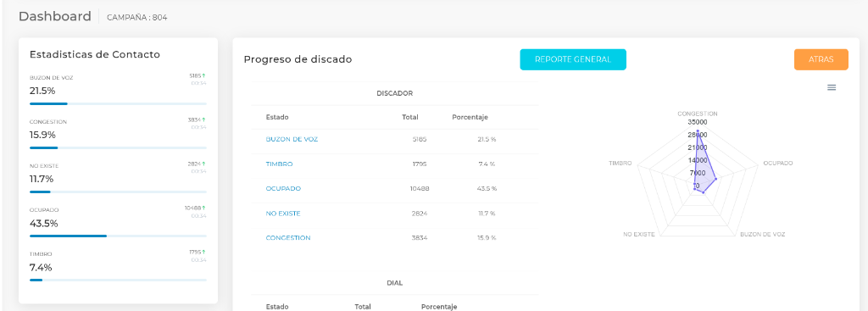Click the 10488 total cell in table
This screenshot has height=311, width=868.
tap(420, 189)
